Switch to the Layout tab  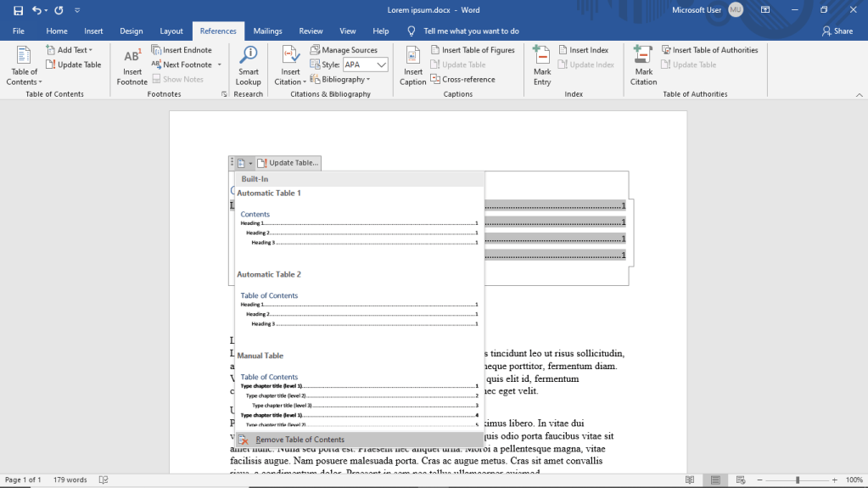(x=171, y=31)
